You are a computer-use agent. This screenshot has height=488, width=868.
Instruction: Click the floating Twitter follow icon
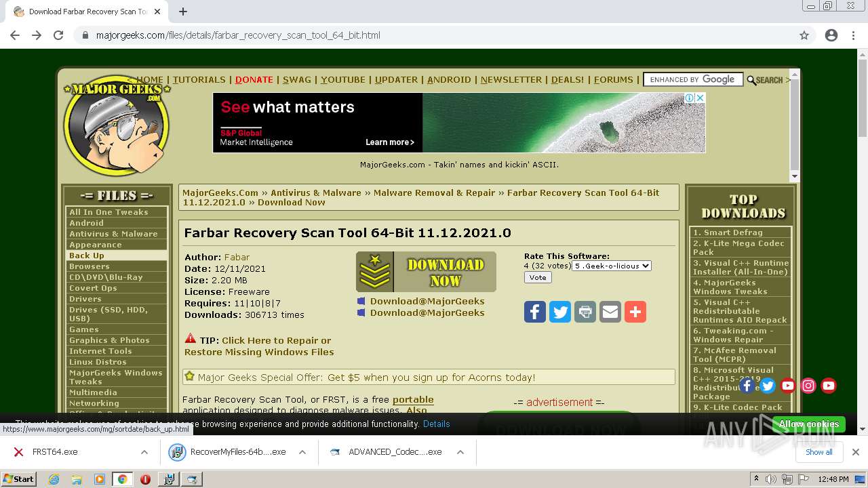768,386
